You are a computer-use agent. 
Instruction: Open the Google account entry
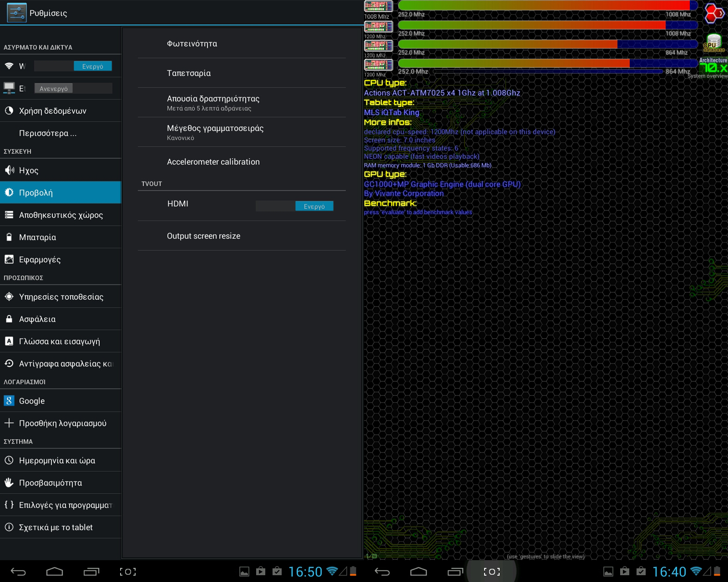point(61,401)
